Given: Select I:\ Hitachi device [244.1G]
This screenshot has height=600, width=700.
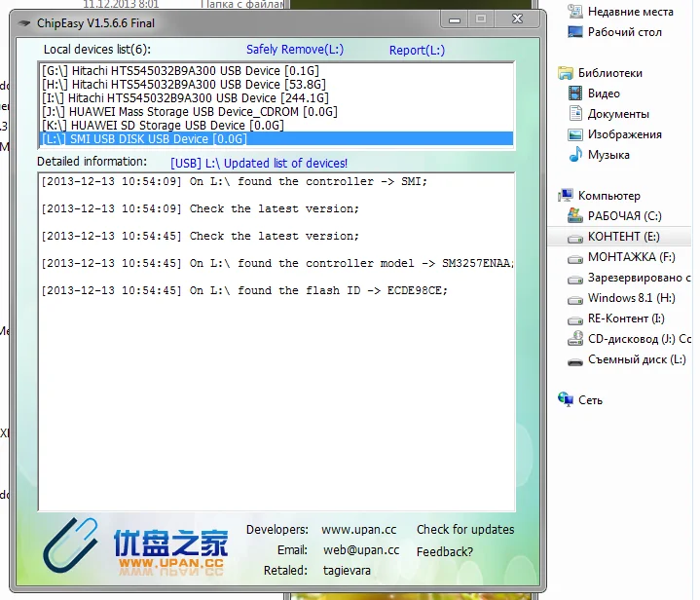Looking at the screenshot, I should [276, 97].
